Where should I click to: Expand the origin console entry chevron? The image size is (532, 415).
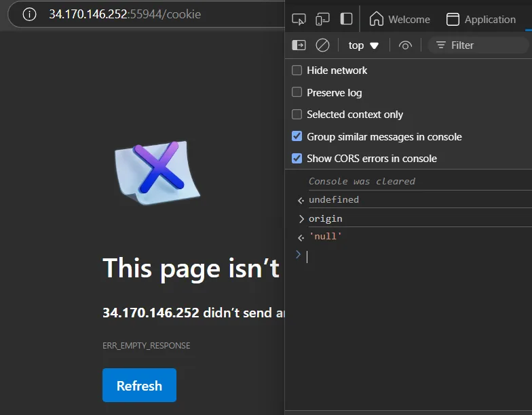pyautogui.click(x=301, y=219)
